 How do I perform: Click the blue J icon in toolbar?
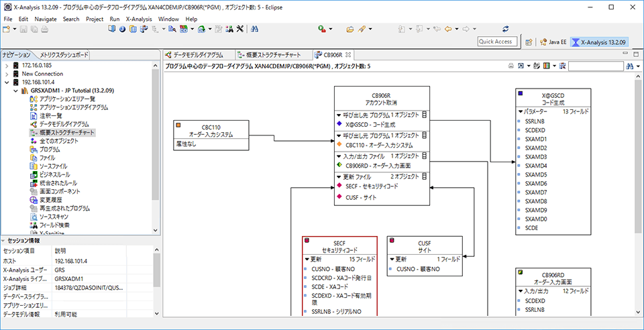pyautogui.click(x=122, y=29)
